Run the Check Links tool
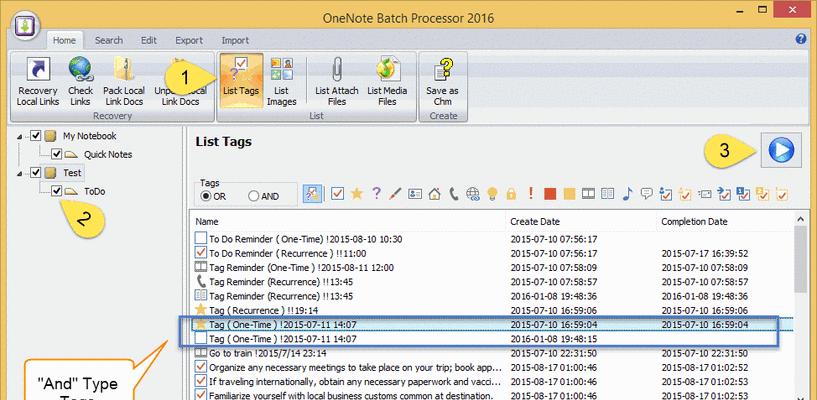Screen dimensions: 817x400 point(80,81)
